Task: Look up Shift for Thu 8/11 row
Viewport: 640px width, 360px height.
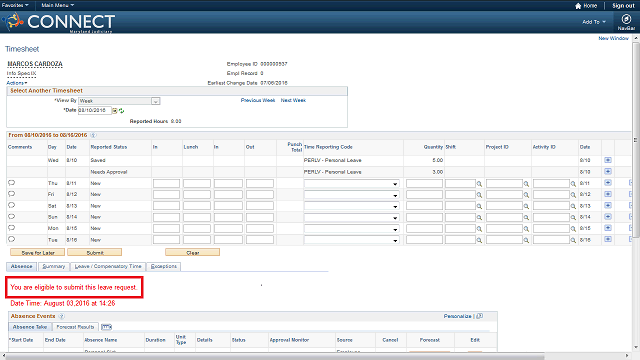Action: [479, 184]
